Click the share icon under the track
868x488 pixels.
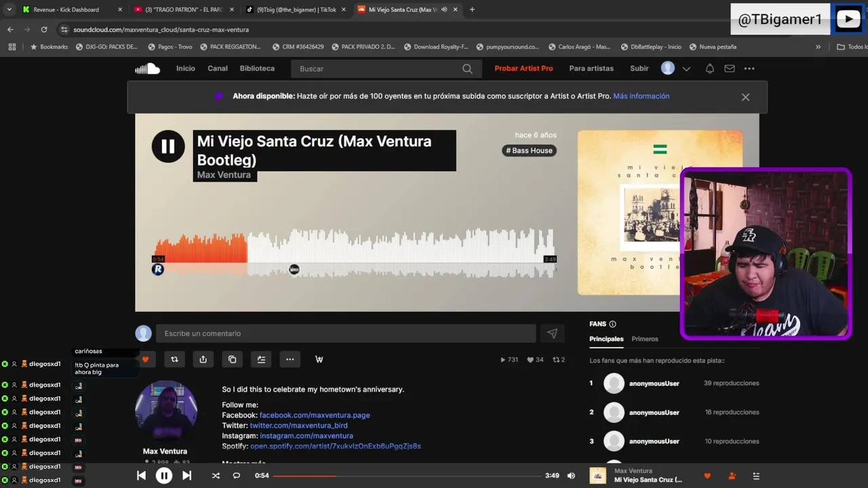click(203, 359)
